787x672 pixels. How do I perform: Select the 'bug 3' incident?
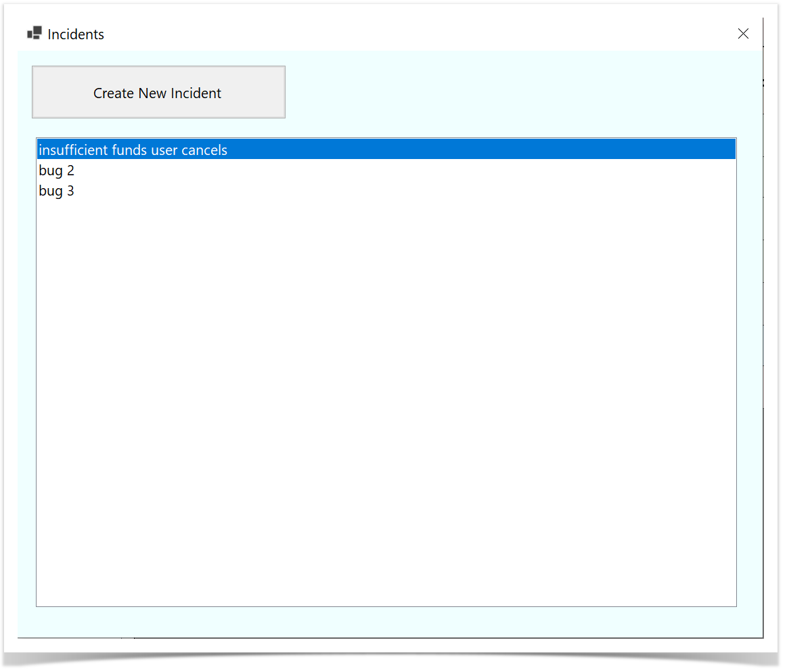[x=57, y=191]
